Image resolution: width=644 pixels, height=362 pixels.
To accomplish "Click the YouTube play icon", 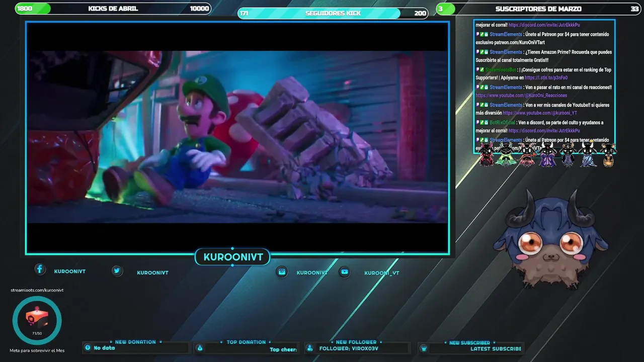I will click(x=344, y=271).
